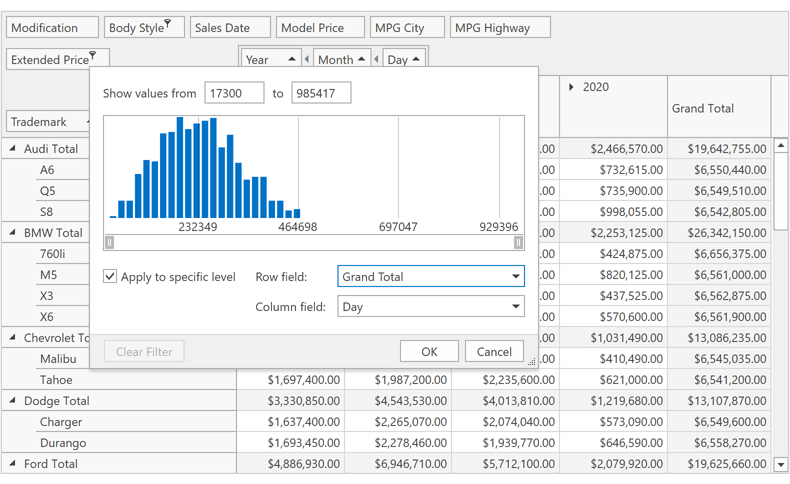The image size is (790, 484).
Task: Open the Row field dropdown
Action: 516,276
